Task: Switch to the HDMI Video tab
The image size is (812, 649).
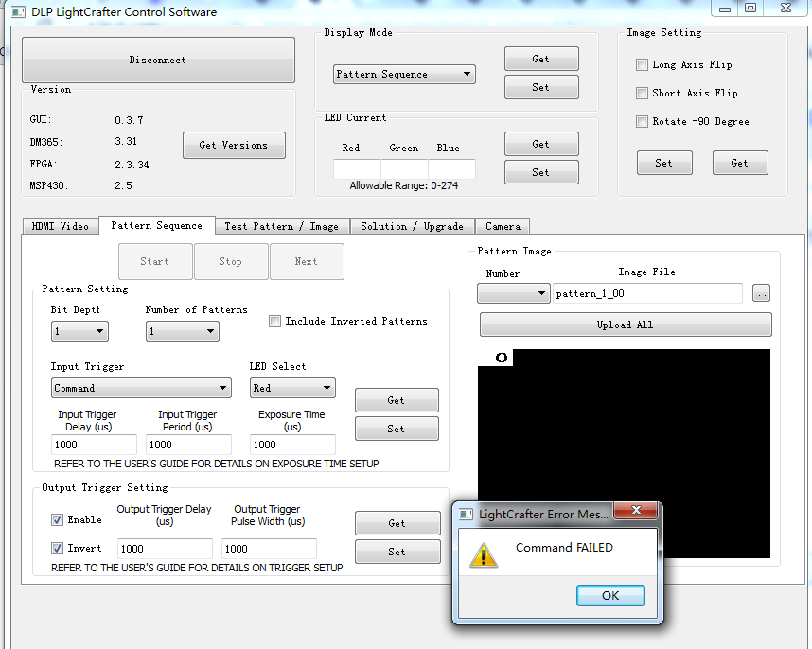Action: point(61,226)
